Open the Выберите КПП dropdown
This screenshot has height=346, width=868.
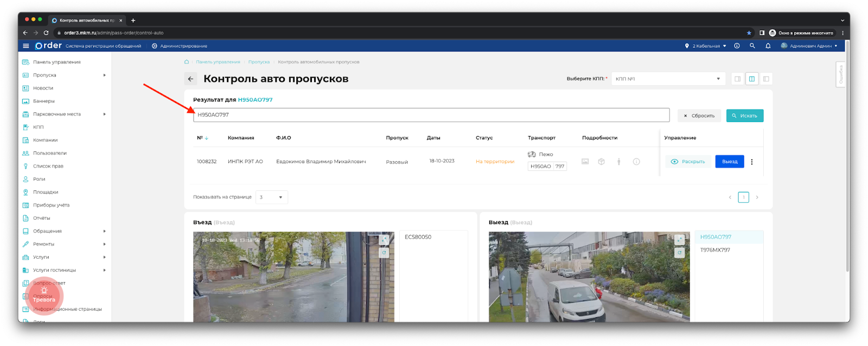[668, 79]
